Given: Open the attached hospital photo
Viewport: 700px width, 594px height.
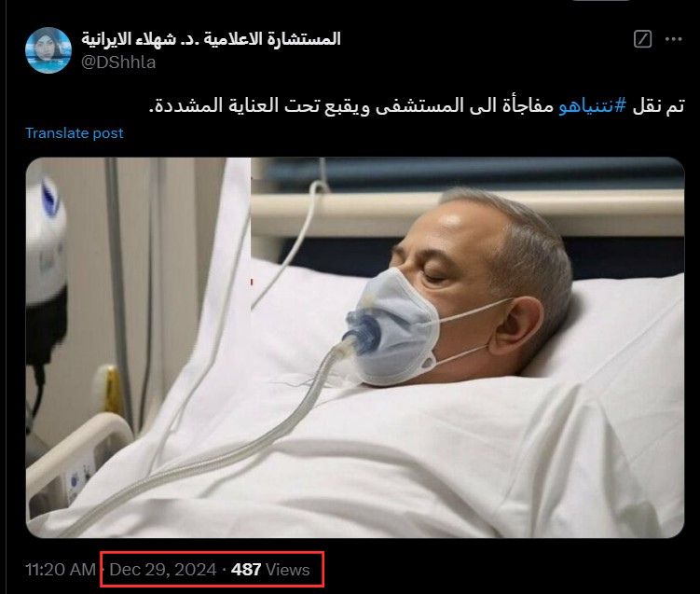Looking at the screenshot, I should click(x=355, y=348).
